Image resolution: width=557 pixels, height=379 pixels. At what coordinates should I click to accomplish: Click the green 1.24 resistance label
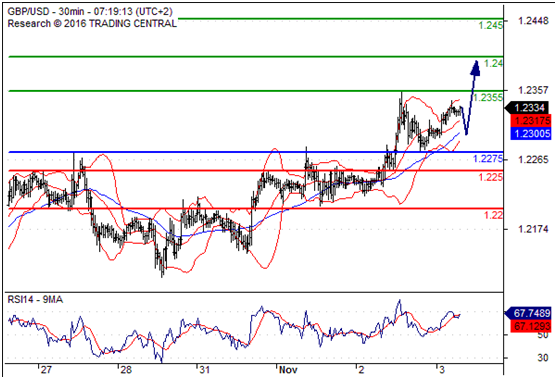point(494,63)
